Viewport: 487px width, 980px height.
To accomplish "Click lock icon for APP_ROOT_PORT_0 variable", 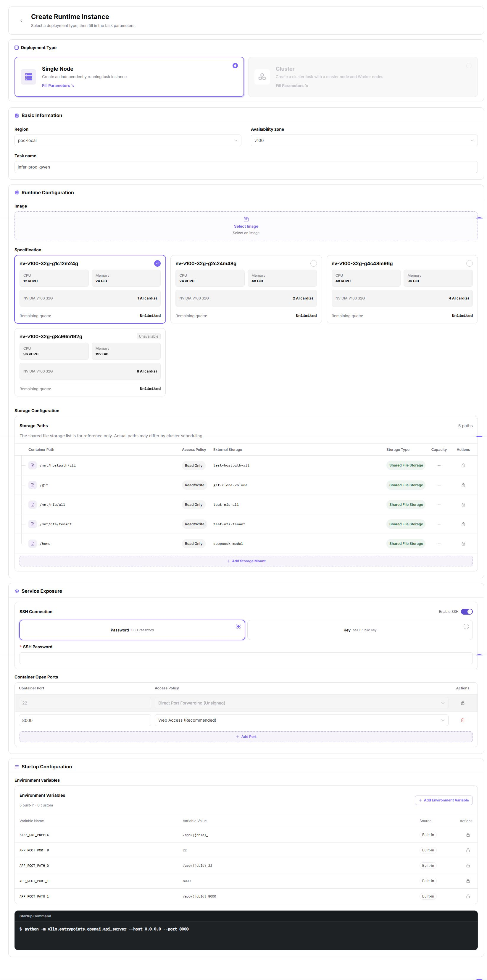I will pyautogui.click(x=468, y=850).
